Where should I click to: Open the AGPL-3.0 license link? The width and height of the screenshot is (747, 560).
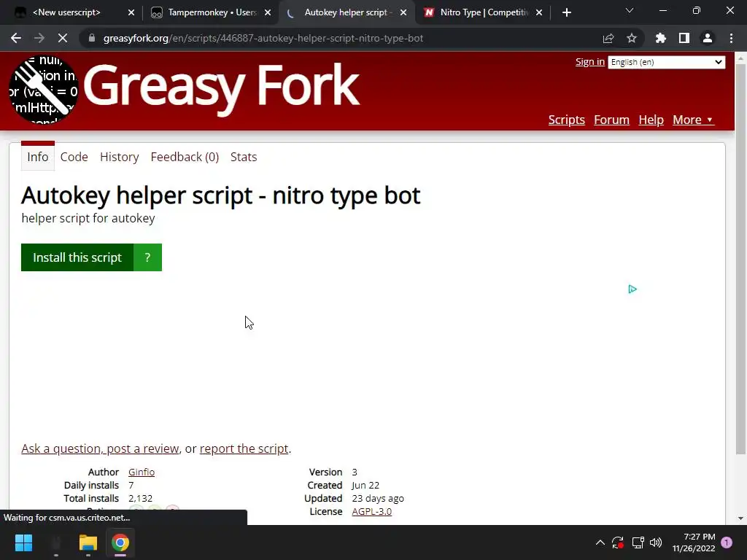click(x=371, y=511)
